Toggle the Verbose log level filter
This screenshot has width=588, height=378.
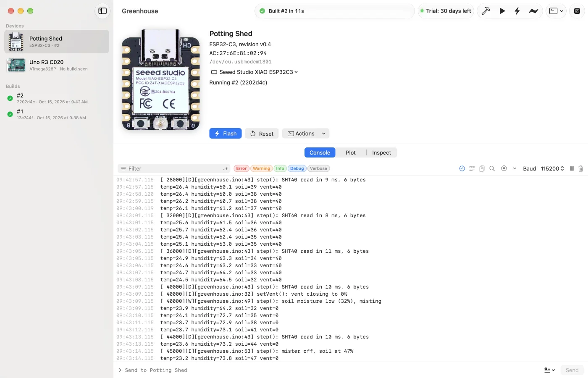pos(319,168)
